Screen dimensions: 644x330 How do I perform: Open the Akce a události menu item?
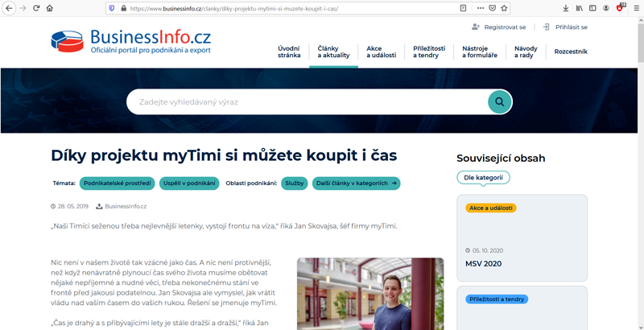[x=381, y=52]
